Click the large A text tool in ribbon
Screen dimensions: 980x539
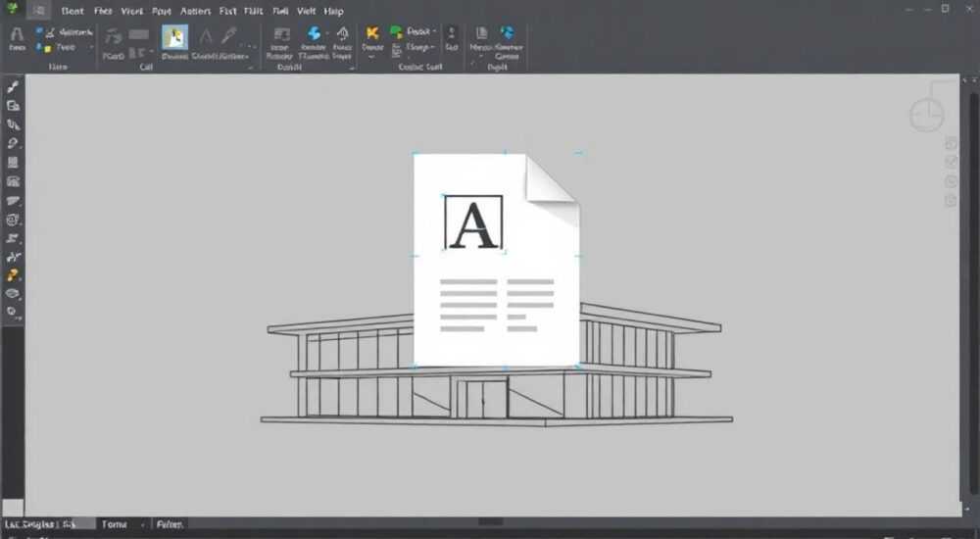tap(17, 33)
